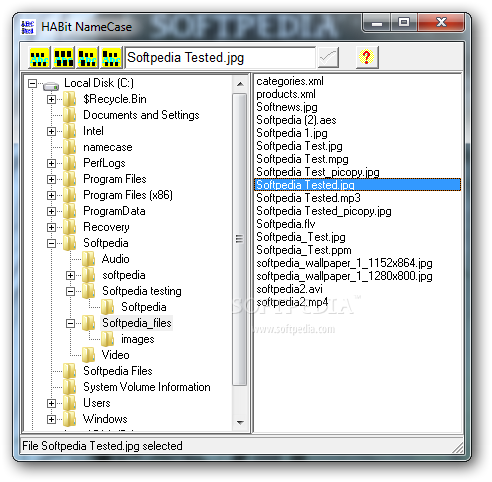This screenshot has height=482, width=492.
Task: Select the System Volume Information folder icon
Action: (70, 387)
